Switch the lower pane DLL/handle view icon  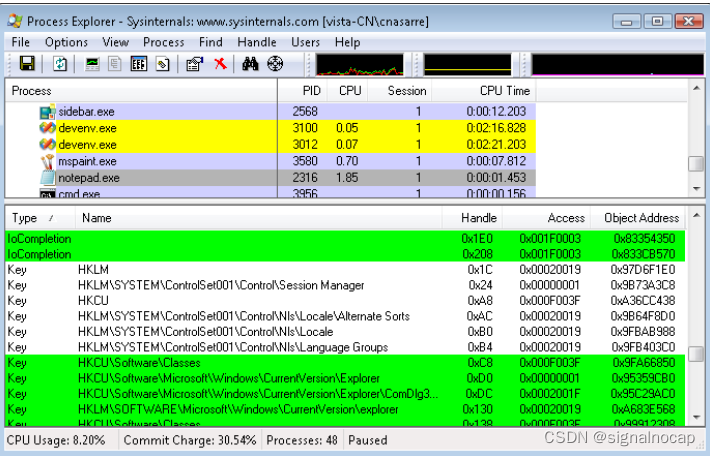163,64
